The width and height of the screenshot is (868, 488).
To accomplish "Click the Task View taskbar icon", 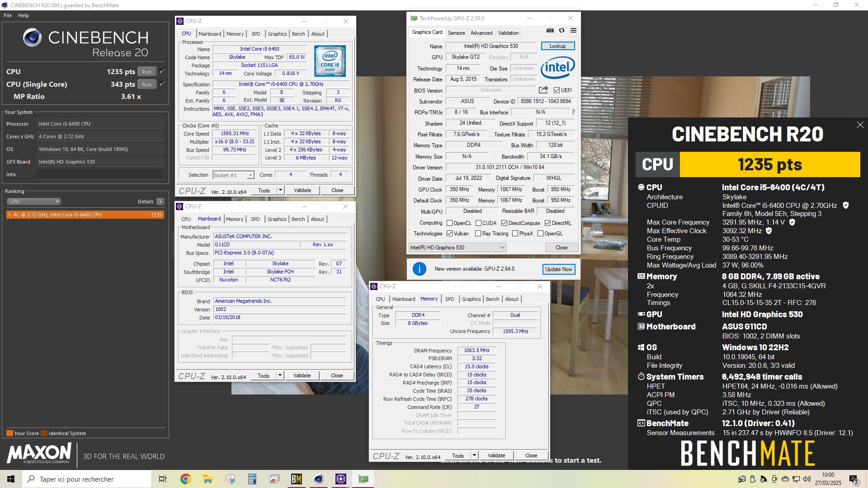I will pyautogui.click(x=163, y=479).
